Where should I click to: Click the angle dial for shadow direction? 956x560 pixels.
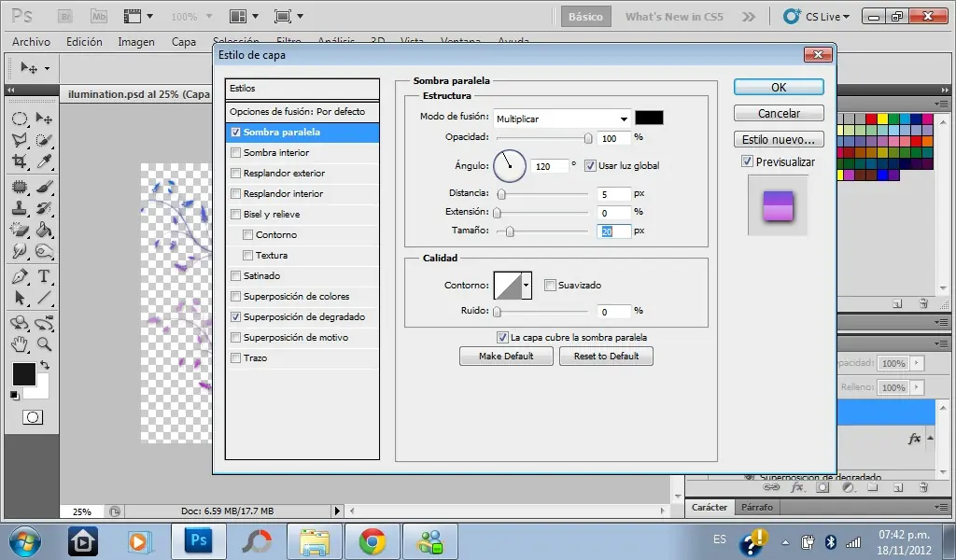[510, 166]
